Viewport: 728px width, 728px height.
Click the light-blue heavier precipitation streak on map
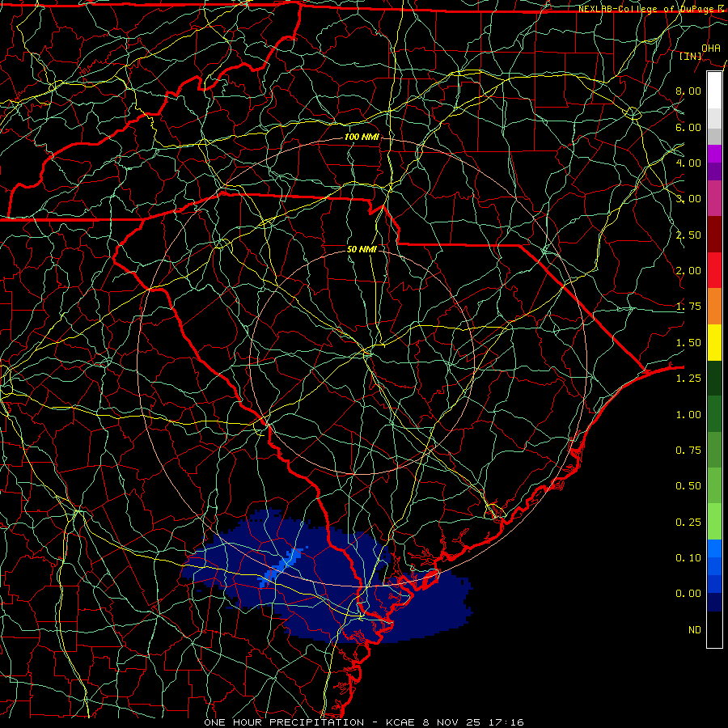coord(282,568)
